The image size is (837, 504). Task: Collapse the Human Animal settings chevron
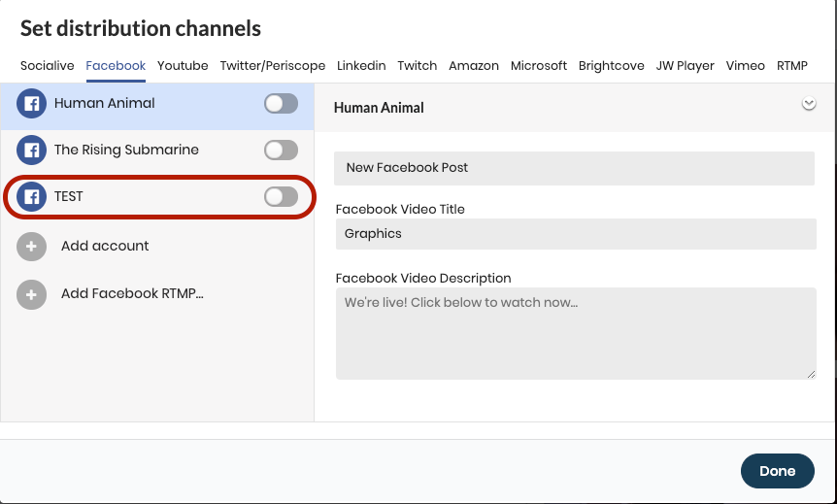click(x=809, y=104)
